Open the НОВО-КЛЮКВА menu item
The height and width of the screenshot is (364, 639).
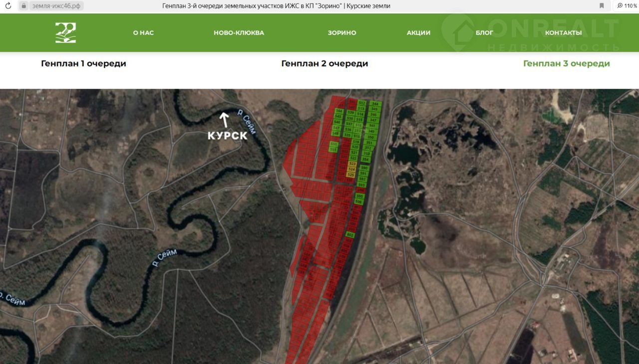pyautogui.click(x=239, y=33)
